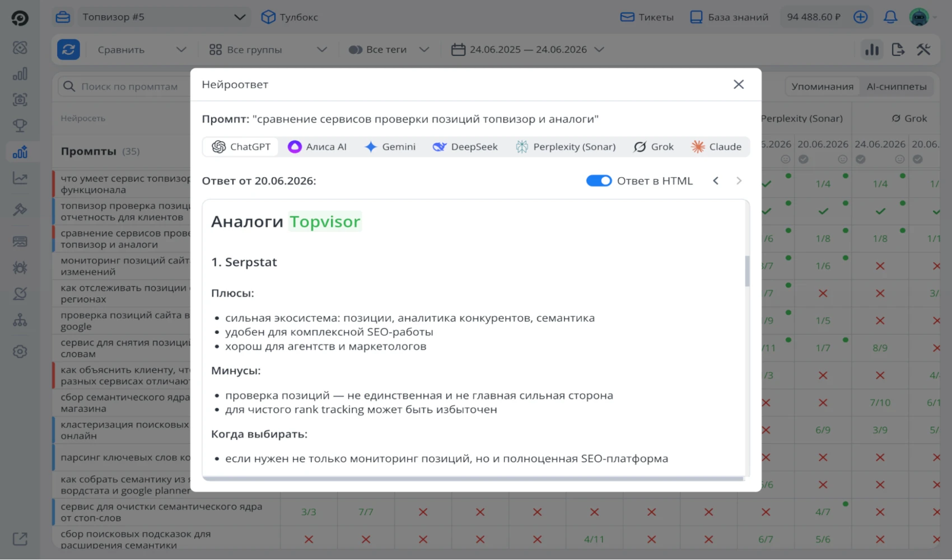Image resolution: width=952 pixels, height=560 pixels.
Task: Open the Тулбокс cube icon
Action: pos(268,17)
